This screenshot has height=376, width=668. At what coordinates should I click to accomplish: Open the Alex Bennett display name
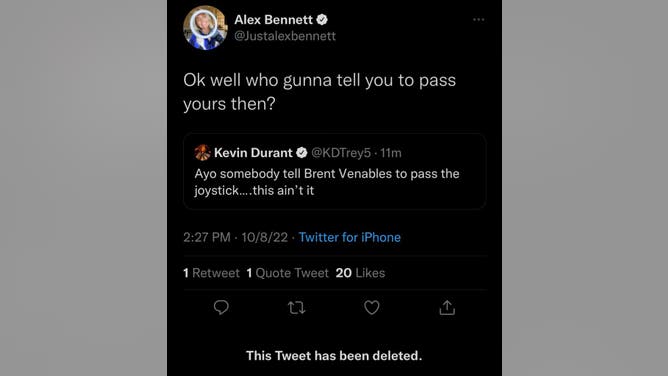273,20
